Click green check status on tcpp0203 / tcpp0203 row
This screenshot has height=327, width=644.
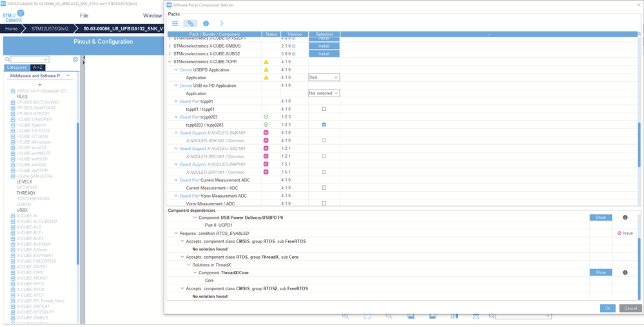(266, 125)
